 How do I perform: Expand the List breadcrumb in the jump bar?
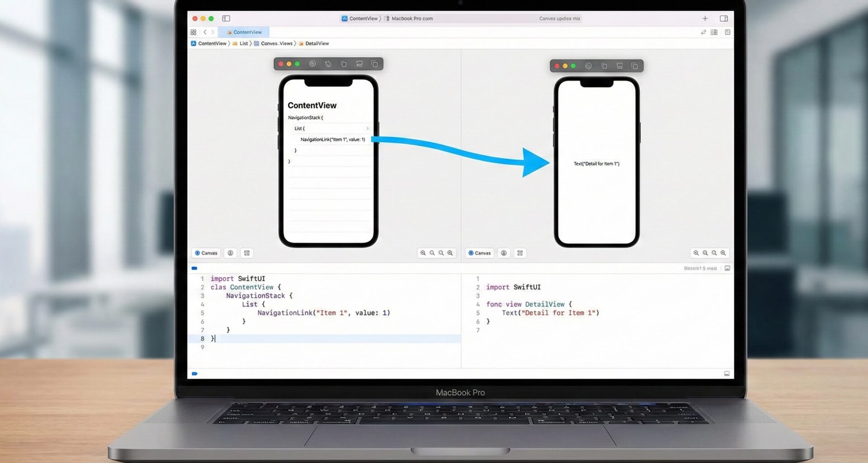(243, 43)
